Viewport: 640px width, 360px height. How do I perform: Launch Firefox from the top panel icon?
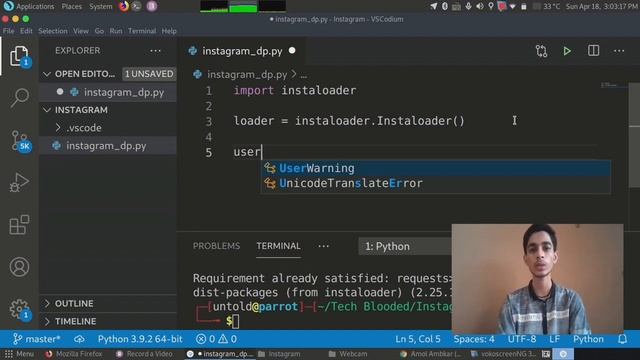[x=124, y=6]
